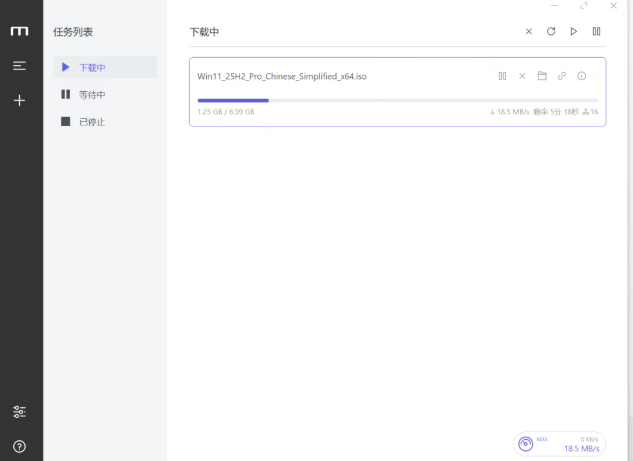Click the download progress bar of the ISO
Screen dimensions: 633x461
click(397, 100)
